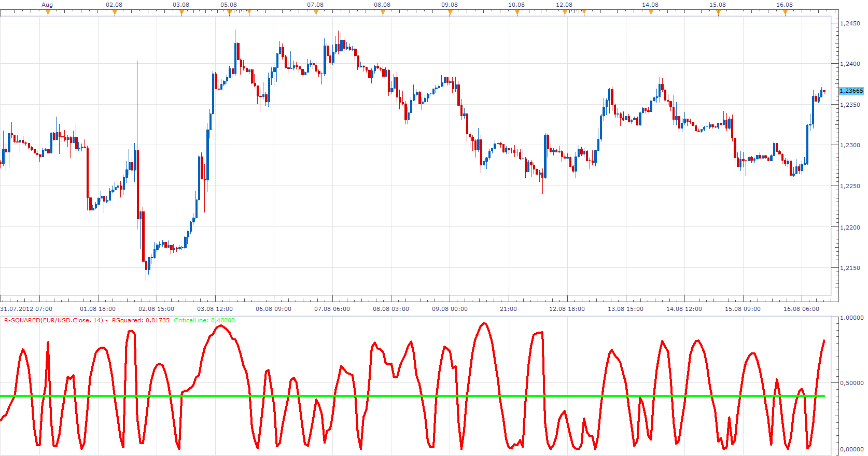Click the R-SQUARED(EUR/USD.Close, 14) indicator title
This screenshot has width=868, height=456.
pyautogui.click(x=54, y=320)
